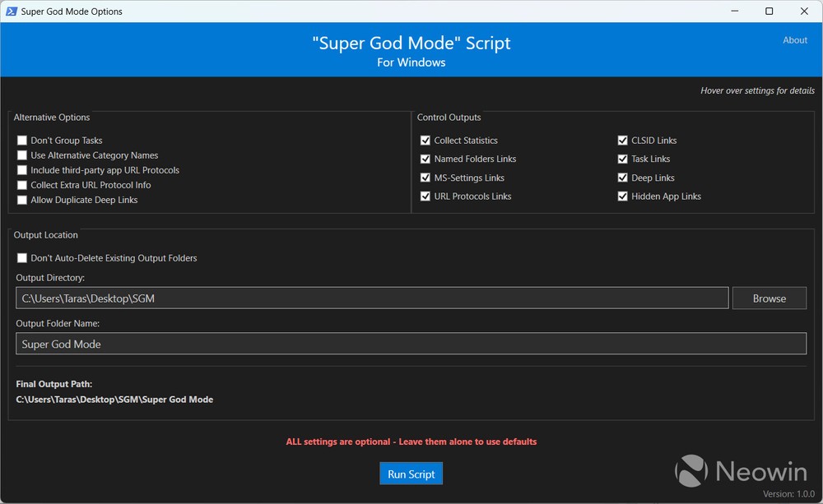The width and height of the screenshot is (823, 504).
Task: Click the PowerShell icon in title bar
Action: pos(12,12)
